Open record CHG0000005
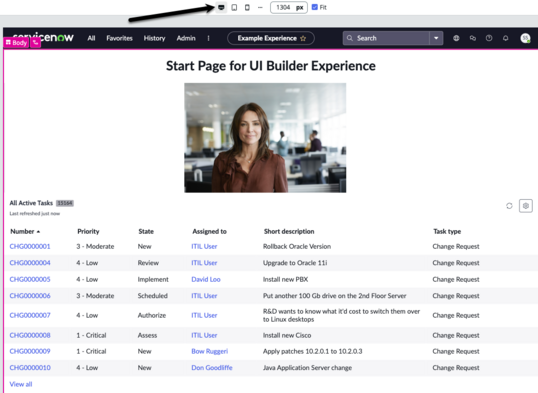 pos(30,279)
